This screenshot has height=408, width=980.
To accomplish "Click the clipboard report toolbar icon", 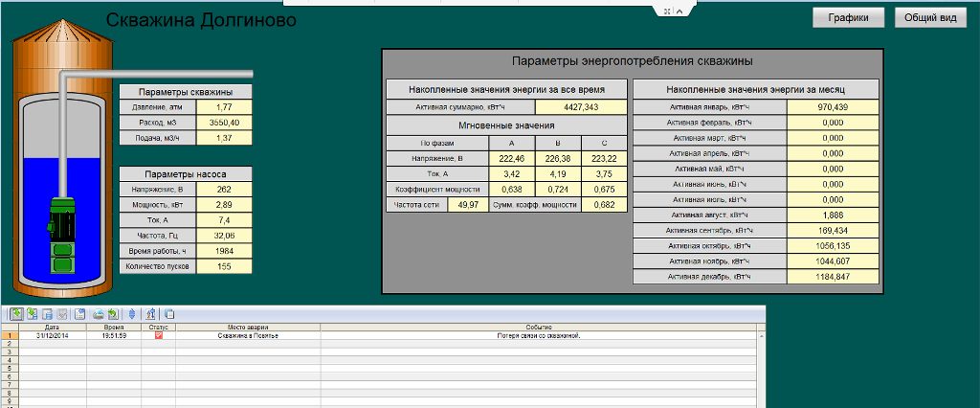I will click(80, 313).
